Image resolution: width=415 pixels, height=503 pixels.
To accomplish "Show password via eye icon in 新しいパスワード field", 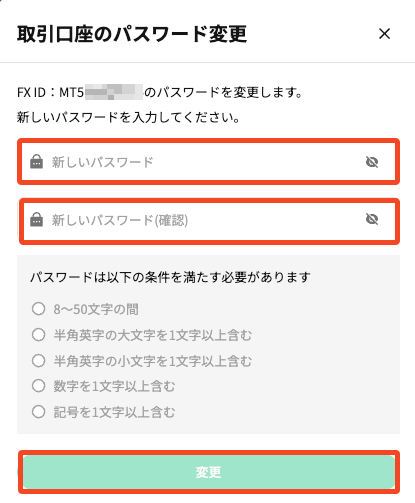I will (372, 162).
